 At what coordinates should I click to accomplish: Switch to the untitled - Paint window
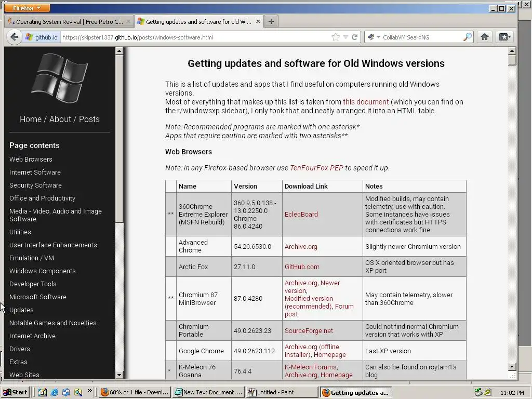(282, 392)
